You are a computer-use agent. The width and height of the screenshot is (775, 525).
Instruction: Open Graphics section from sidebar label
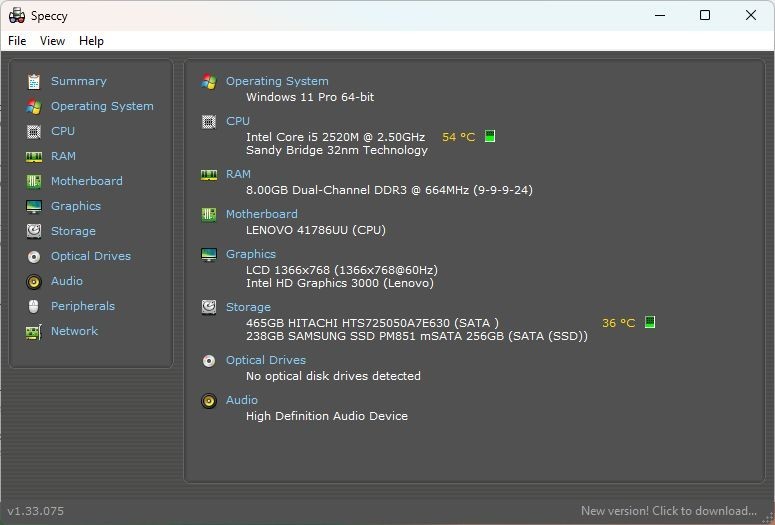pos(76,206)
